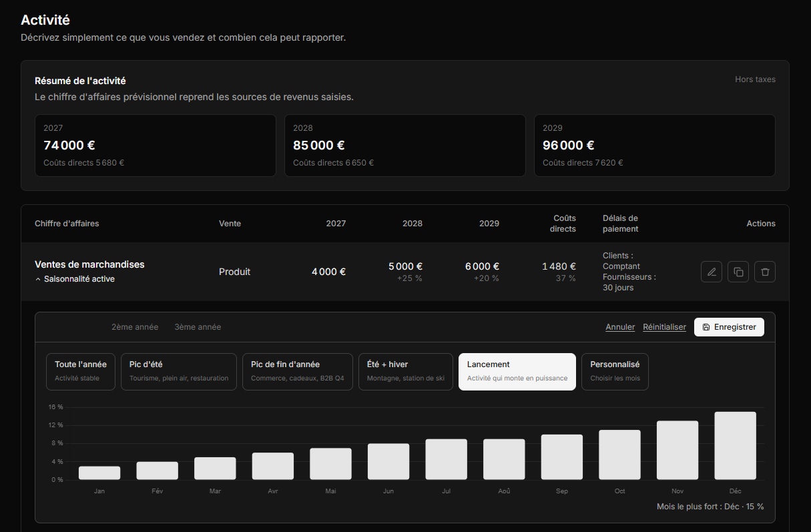Image resolution: width=811 pixels, height=532 pixels.
Task: Click the January bar in the chart
Action: [x=99, y=473]
